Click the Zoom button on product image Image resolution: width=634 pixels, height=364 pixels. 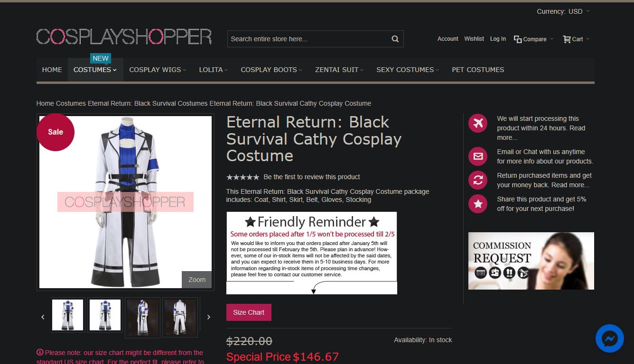tap(196, 280)
